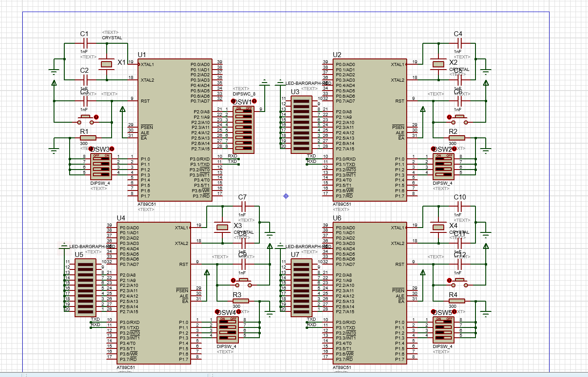Click the XTAL1 pin name on U1
Viewport: 588px width, 377px height.
coord(147,65)
